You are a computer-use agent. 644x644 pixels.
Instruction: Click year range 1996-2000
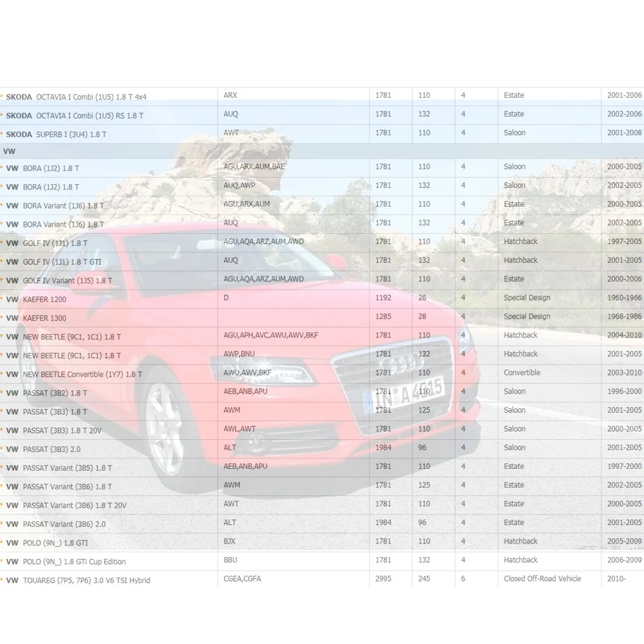pyautogui.click(x=624, y=392)
